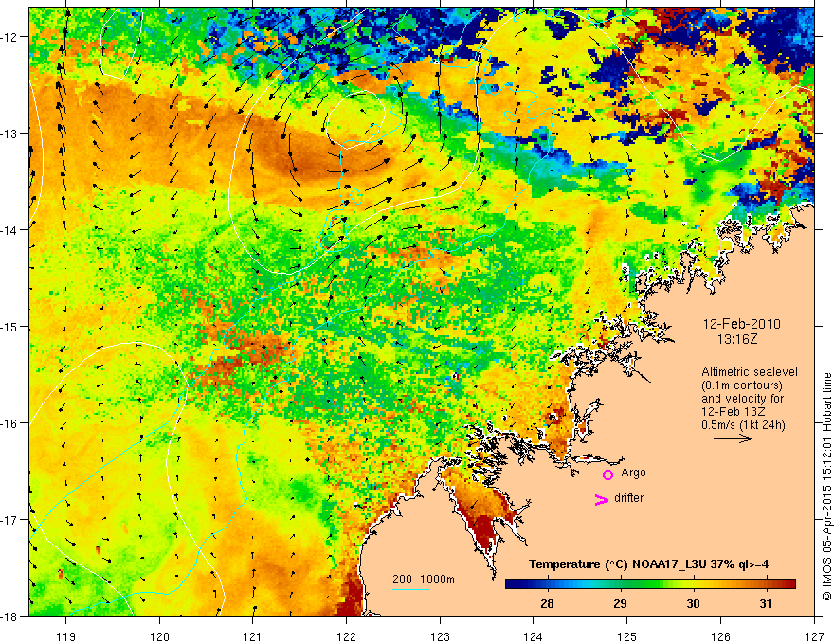
Task: Click the 'and velocity for' caption line
Action: [742, 398]
